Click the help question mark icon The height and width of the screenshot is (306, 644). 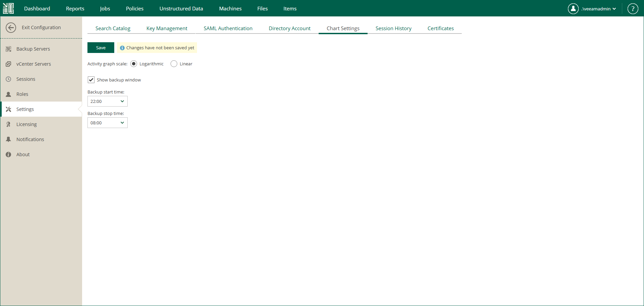pyautogui.click(x=633, y=8)
